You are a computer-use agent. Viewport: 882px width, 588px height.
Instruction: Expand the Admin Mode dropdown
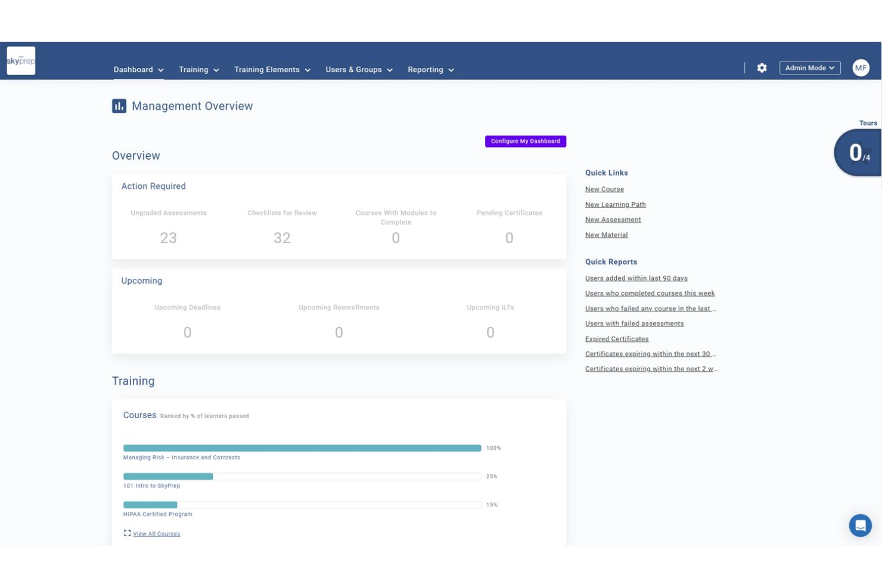pos(809,67)
